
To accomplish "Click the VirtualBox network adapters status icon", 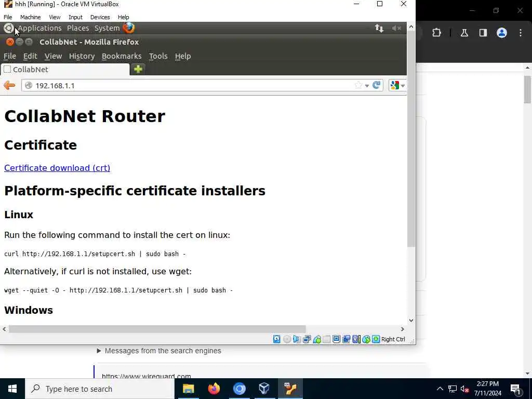I will 307,339.
